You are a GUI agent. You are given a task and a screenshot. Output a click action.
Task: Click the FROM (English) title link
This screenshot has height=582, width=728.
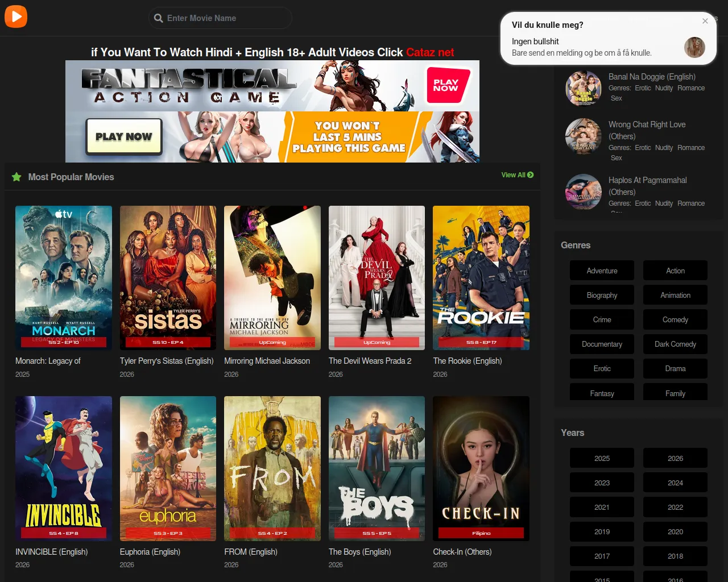pos(251,552)
